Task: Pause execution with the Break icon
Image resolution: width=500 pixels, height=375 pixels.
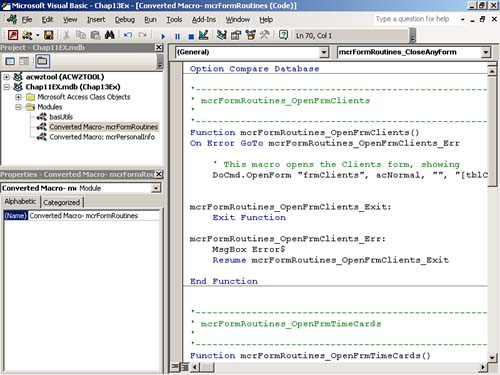Action: coord(177,36)
